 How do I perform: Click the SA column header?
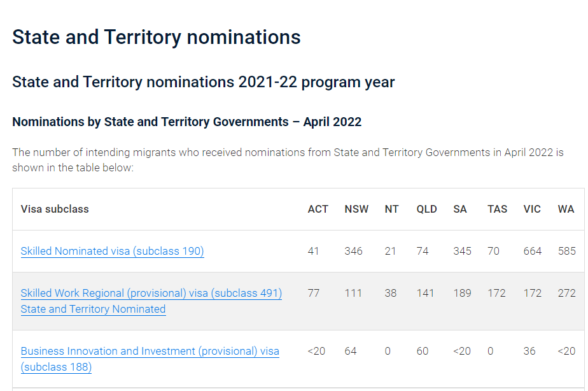click(x=459, y=209)
